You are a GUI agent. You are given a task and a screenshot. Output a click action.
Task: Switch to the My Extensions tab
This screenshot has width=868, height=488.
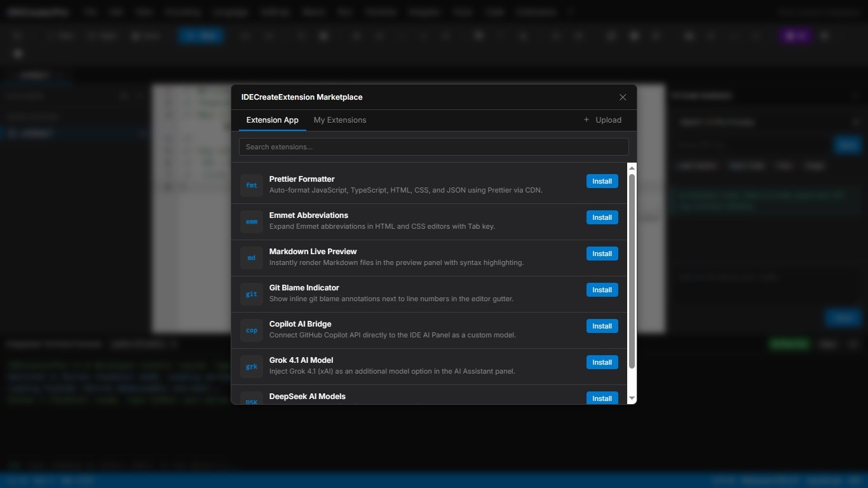coord(340,120)
